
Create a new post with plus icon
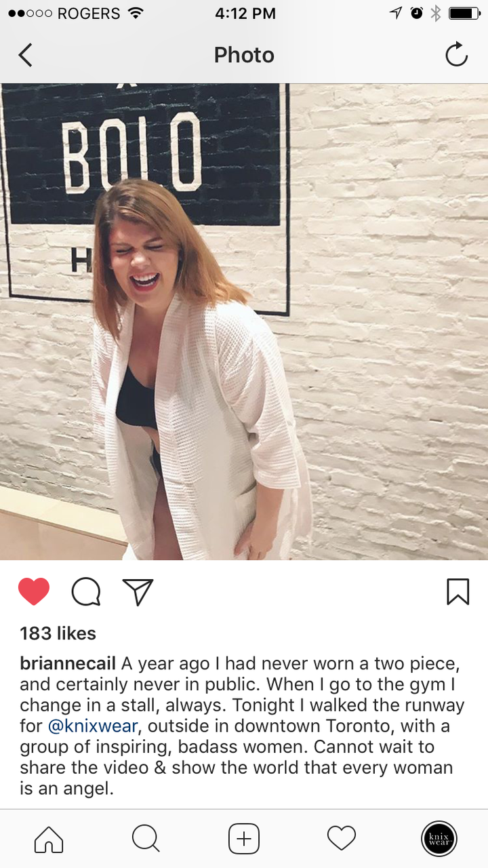[x=244, y=839]
